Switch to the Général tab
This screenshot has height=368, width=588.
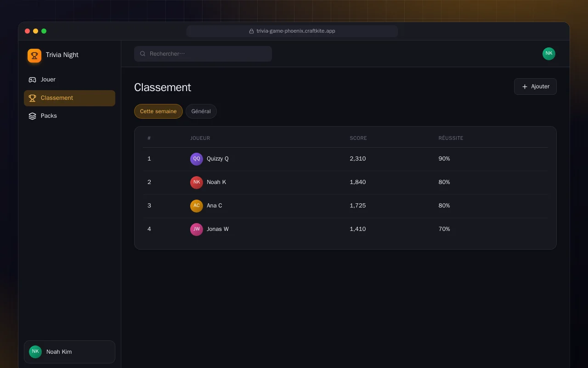point(201,111)
